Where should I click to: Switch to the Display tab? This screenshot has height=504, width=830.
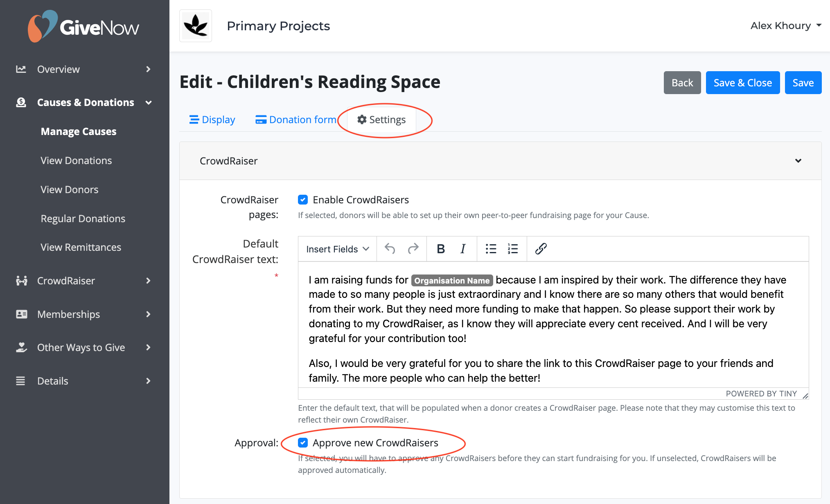(212, 119)
